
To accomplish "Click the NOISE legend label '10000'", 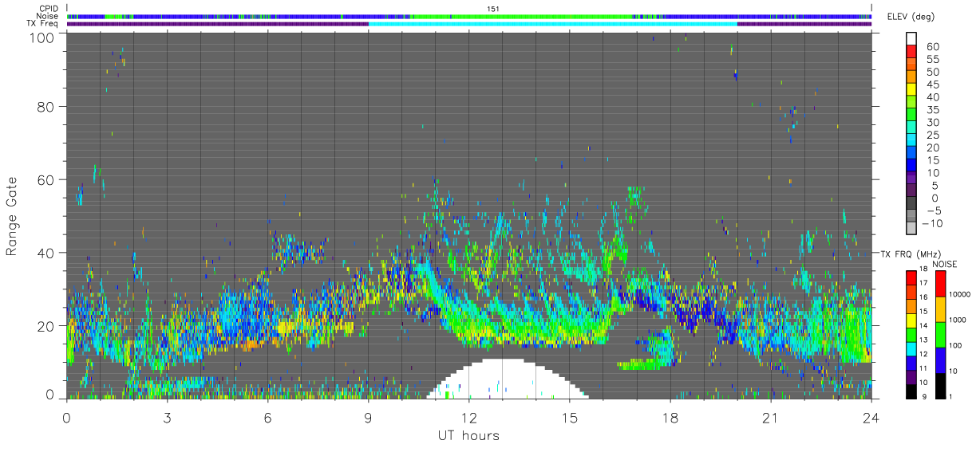I will point(959,294).
